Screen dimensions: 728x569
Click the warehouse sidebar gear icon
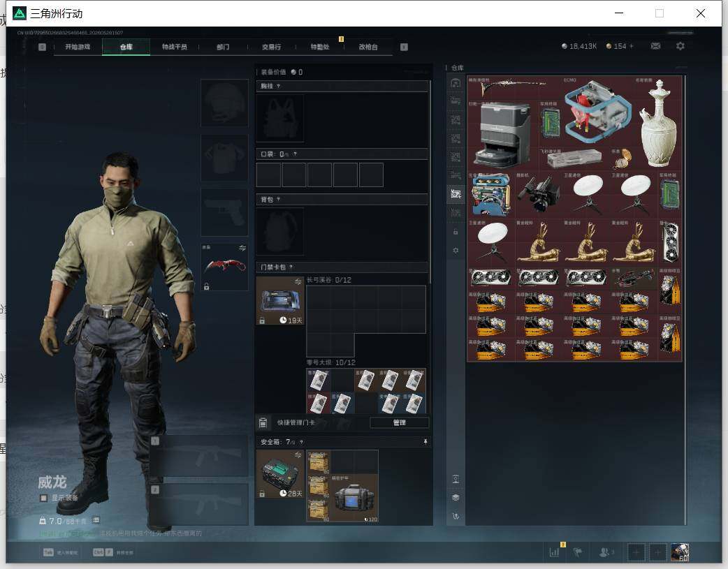pos(456,250)
